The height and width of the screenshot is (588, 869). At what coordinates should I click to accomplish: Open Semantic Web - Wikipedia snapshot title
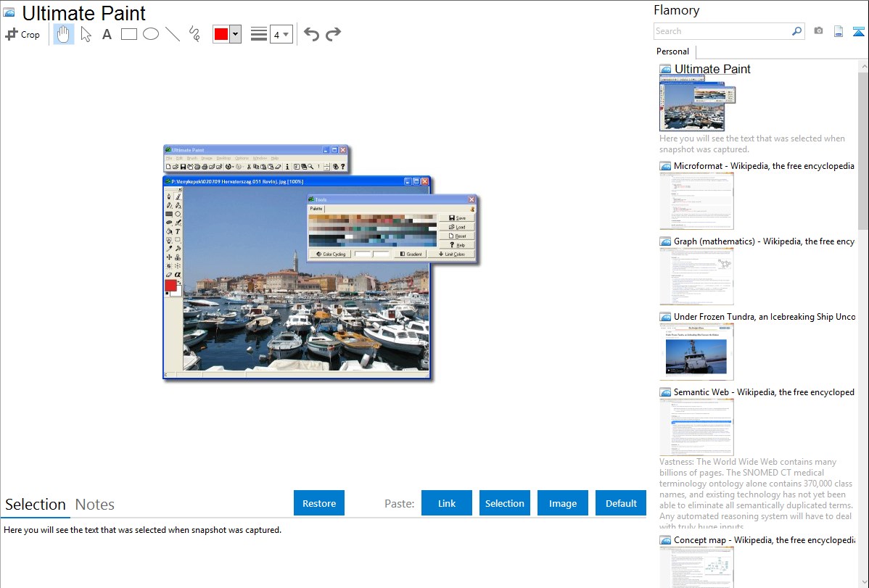tap(764, 392)
